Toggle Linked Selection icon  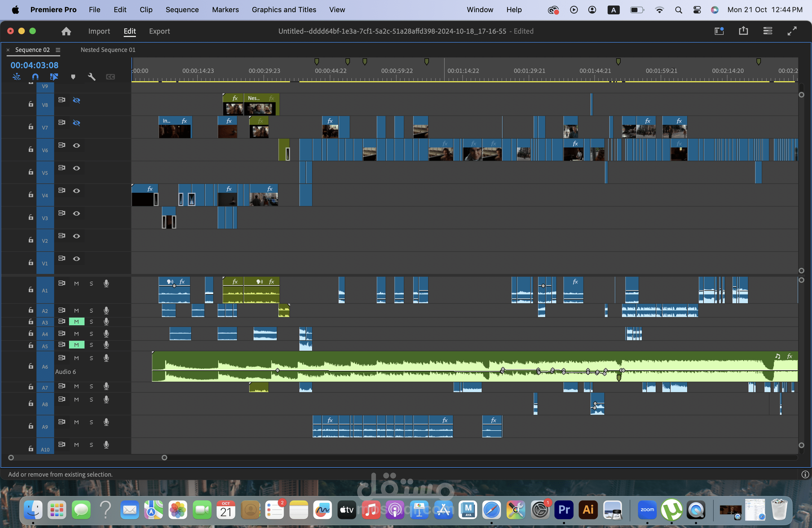54,77
